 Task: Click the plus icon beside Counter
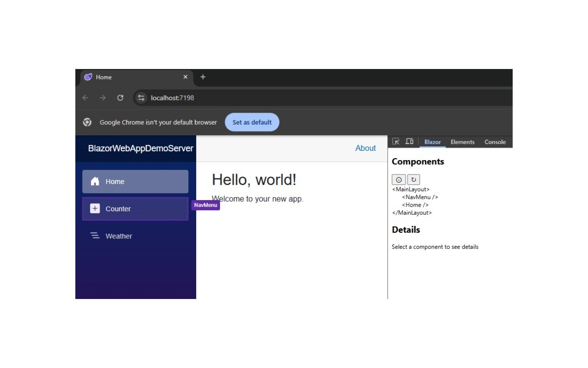coord(95,208)
